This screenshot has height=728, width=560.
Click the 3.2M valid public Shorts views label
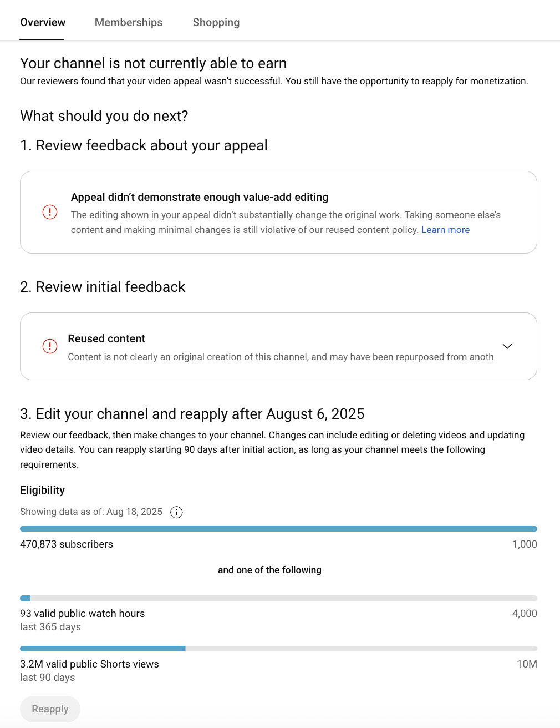click(x=89, y=664)
